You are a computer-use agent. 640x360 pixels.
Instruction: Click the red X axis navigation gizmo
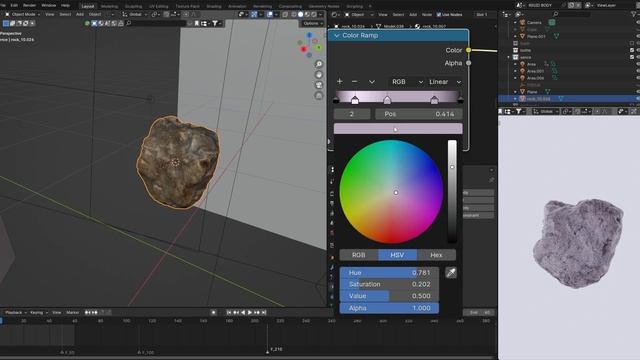point(304,49)
